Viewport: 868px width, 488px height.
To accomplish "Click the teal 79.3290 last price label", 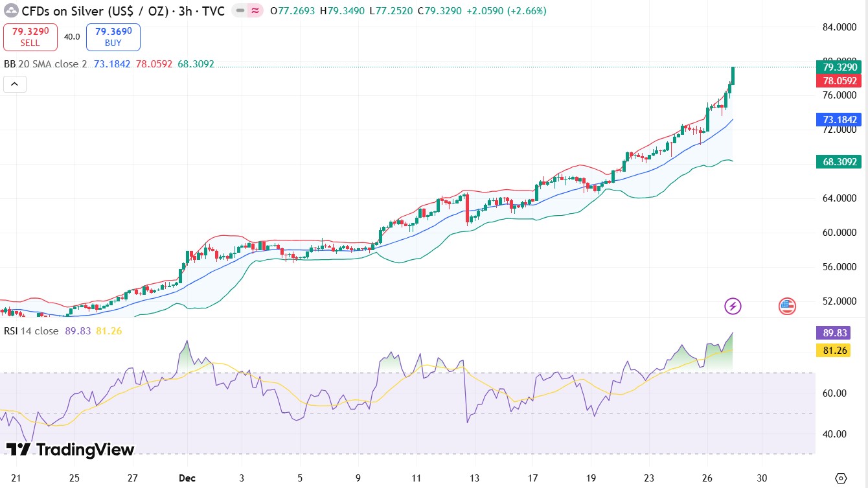I will [x=838, y=67].
